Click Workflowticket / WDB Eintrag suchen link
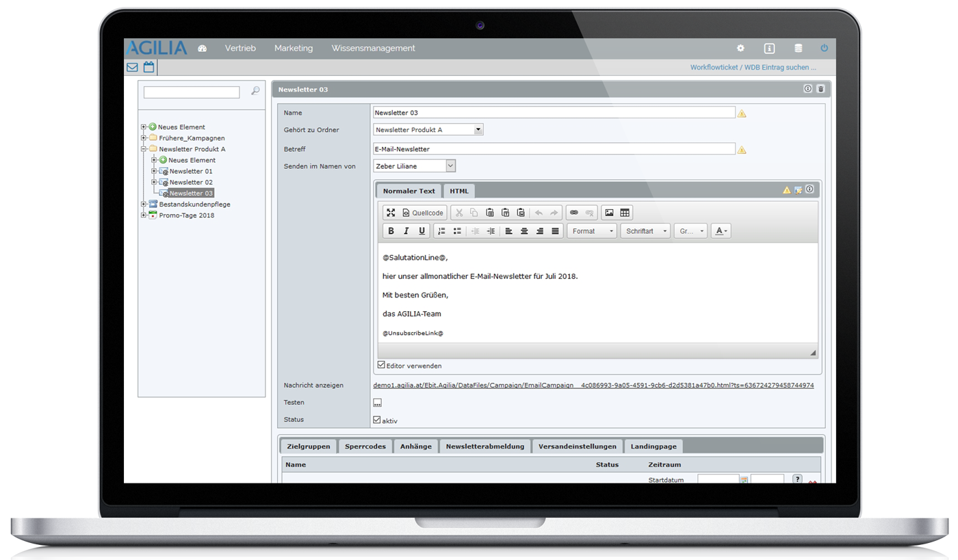Viewport: 958px width, 560px height. [753, 68]
